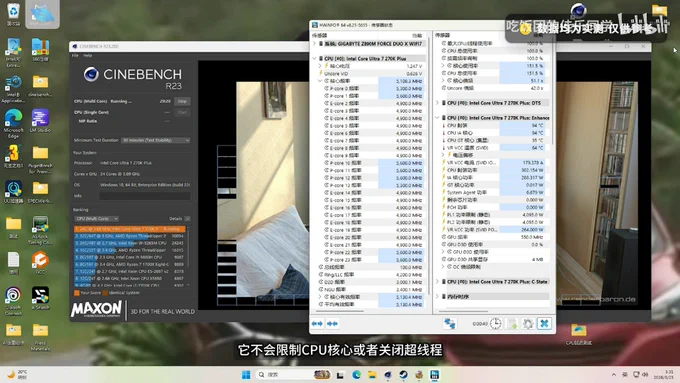Click Windows taskbar search box
Image resolution: width=680 pixels, height=383 pixels.
click(293, 374)
